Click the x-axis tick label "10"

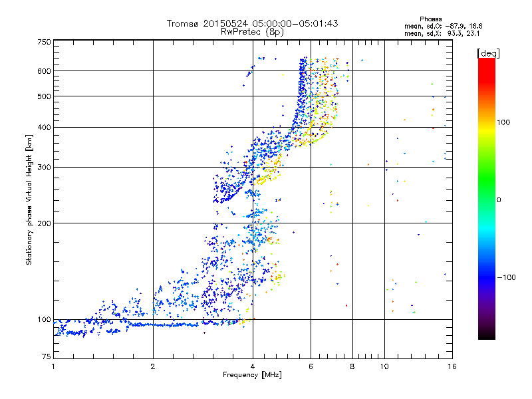pyautogui.click(x=384, y=366)
